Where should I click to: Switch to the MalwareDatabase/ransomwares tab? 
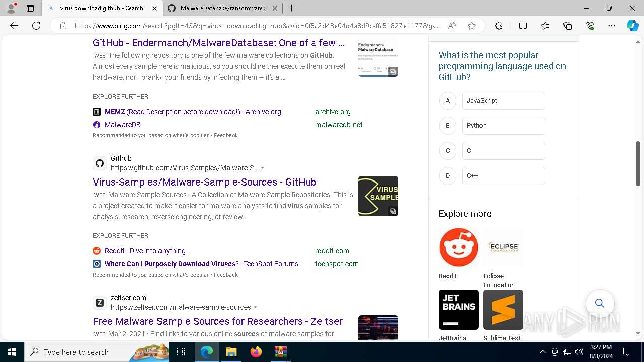tap(223, 8)
